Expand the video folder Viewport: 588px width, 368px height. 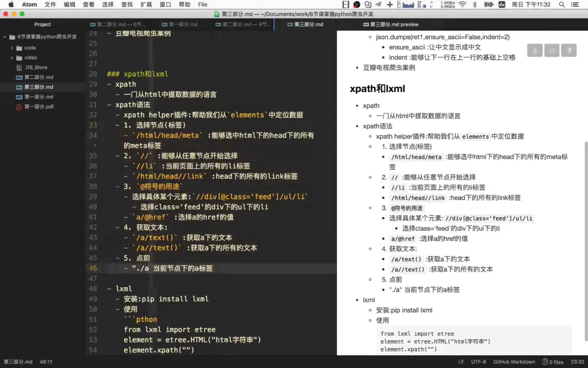pos(12,58)
